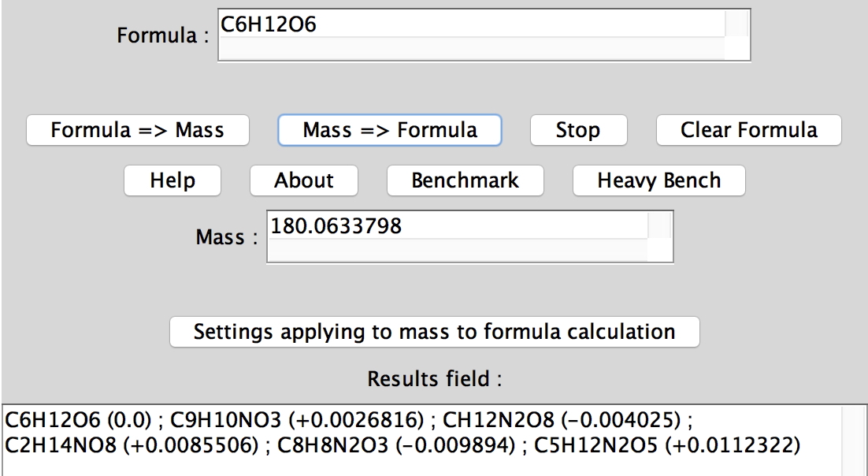Click the 'Results field :' label
Screen dimensions: 868x476
(434, 379)
